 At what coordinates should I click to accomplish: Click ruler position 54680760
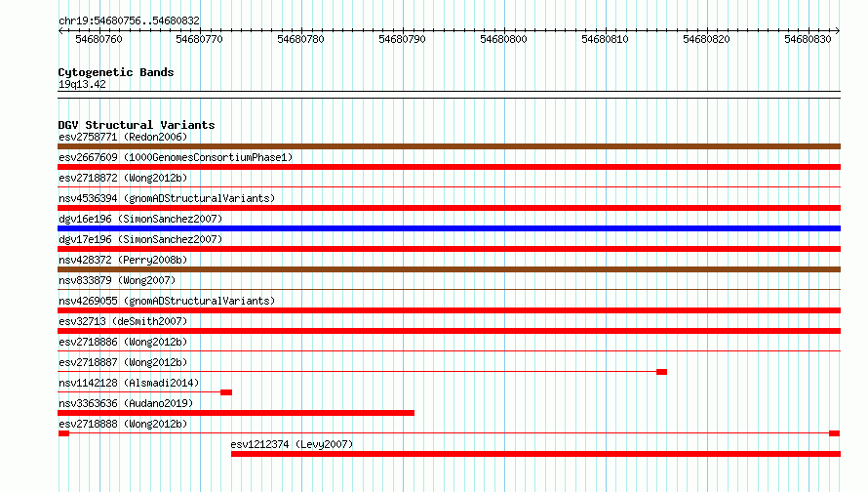pyautogui.click(x=99, y=39)
